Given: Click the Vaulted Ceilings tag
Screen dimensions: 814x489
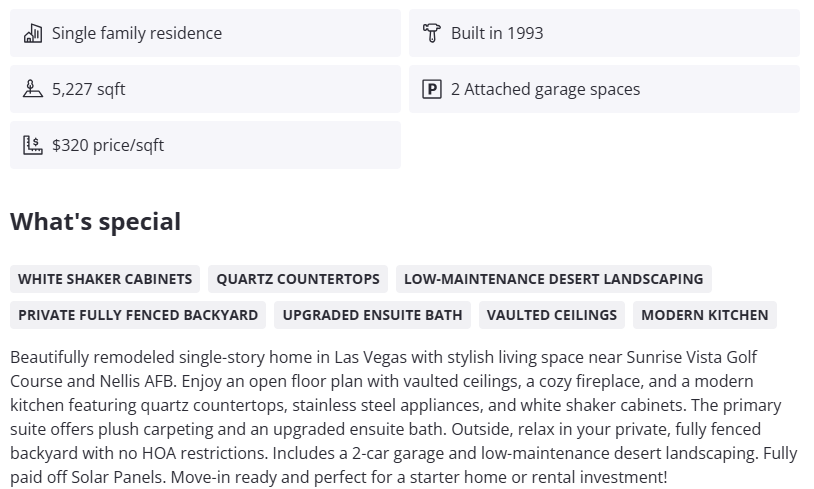Looking at the screenshot, I should point(552,315).
